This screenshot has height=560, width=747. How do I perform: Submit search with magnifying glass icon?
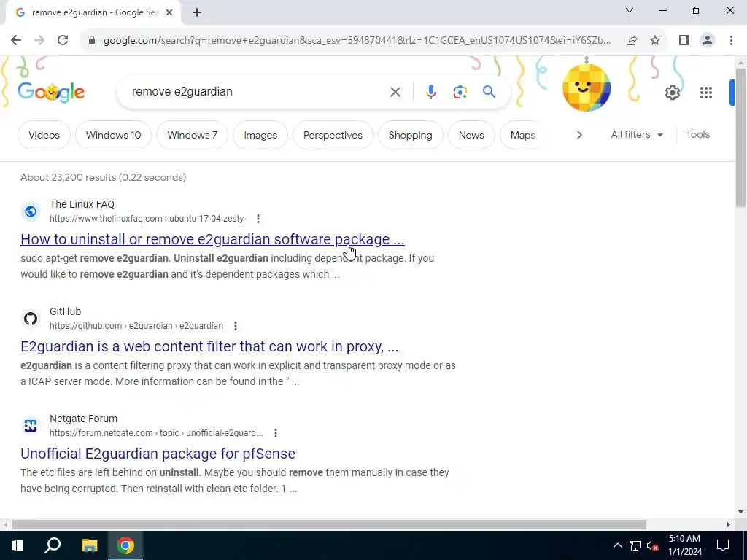(489, 91)
